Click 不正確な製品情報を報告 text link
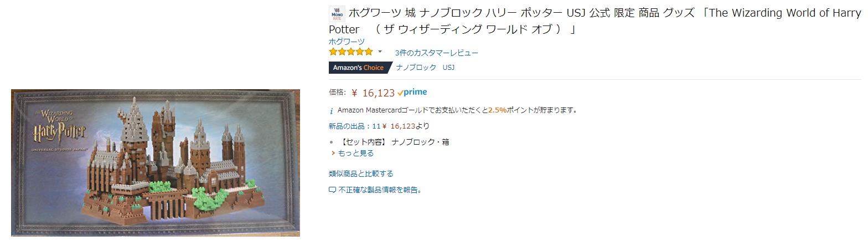This screenshot has width=868, height=245. (380, 190)
